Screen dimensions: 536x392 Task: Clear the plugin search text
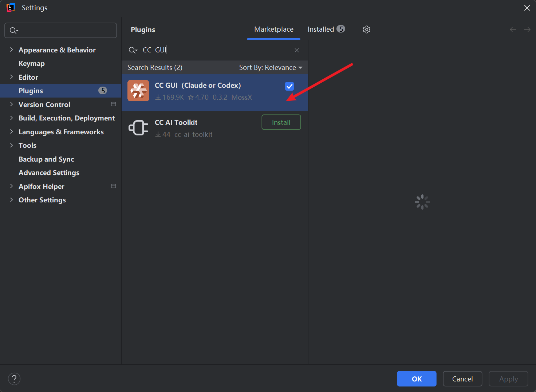coord(297,50)
